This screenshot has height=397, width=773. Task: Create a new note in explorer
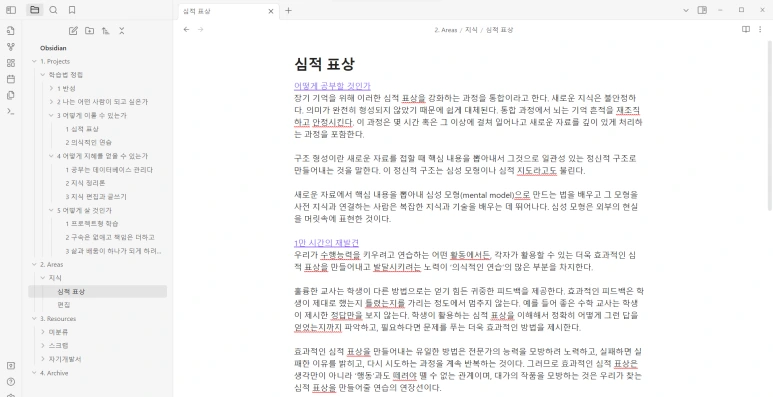click(x=73, y=31)
